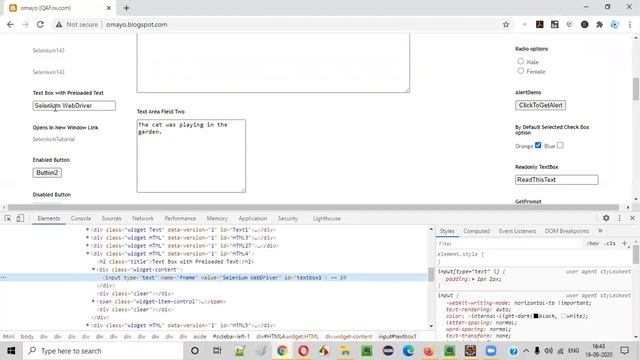Expand the div with id Text1
Screen dimensions: 640x360
click(x=87, y=230)
